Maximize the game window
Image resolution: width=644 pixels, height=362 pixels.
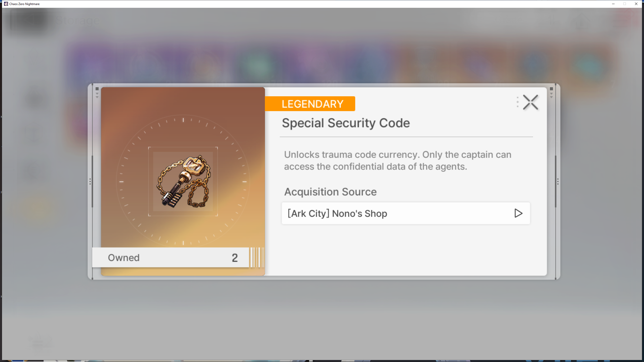[625, 4]
